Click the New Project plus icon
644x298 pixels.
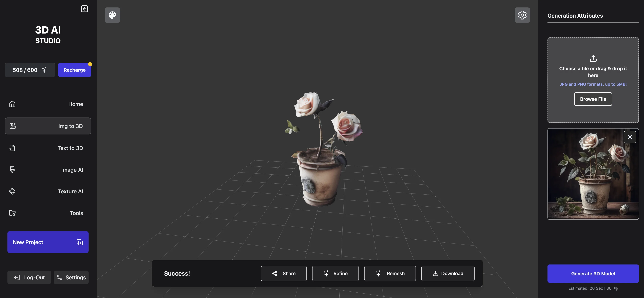click(80, 242)
